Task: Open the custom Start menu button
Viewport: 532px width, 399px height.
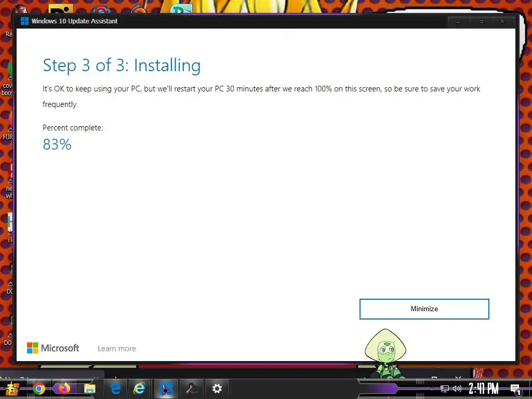Action: (12, 389)
